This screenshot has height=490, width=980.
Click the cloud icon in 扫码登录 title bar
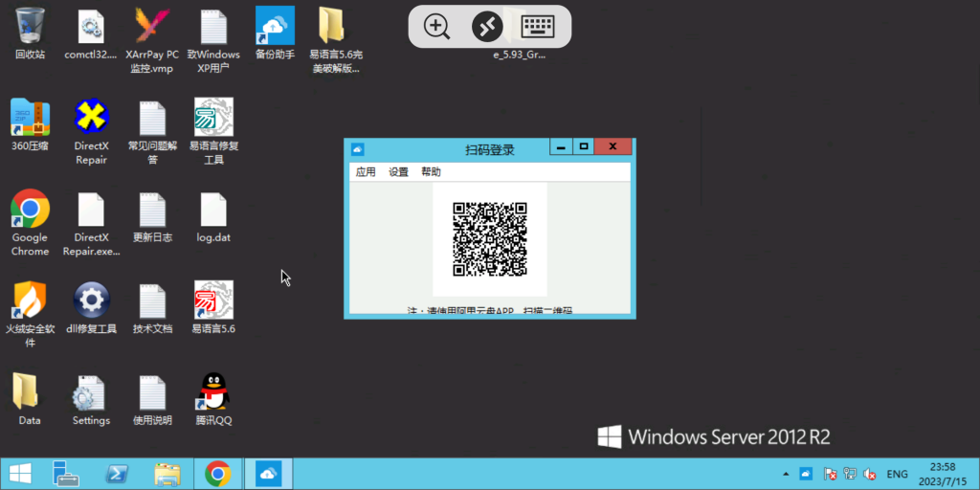358,149
